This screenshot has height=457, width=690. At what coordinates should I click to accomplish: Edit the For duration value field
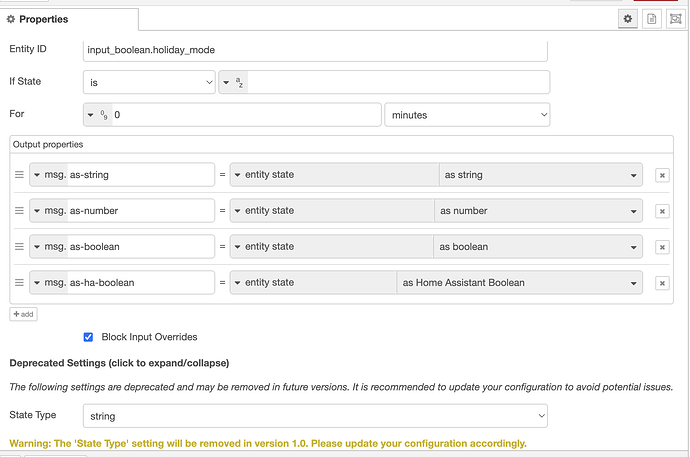[246, 115]
